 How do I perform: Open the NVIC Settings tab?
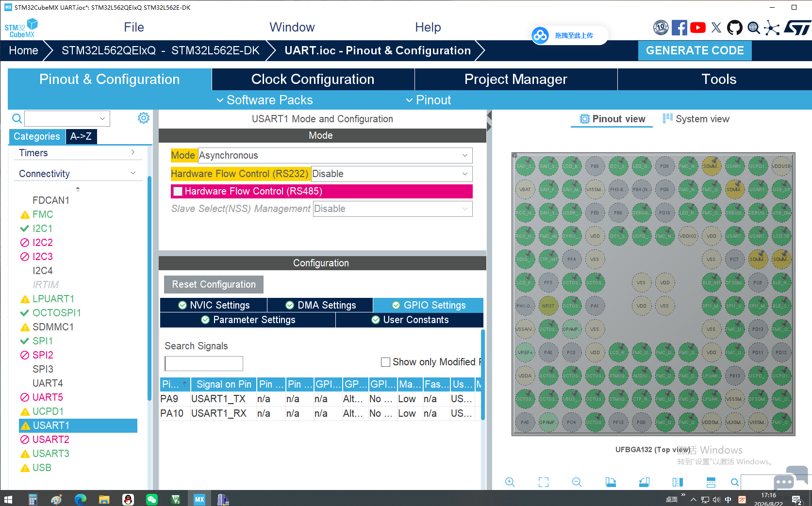tap(214, 305)
